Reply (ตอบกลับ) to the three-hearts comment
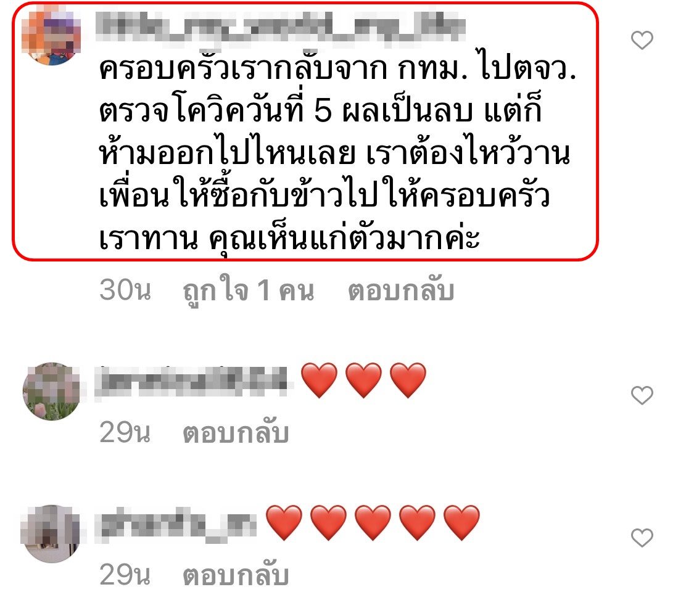Image resolution: width=694 pixels, height=616 pixels. coord(236,432)
